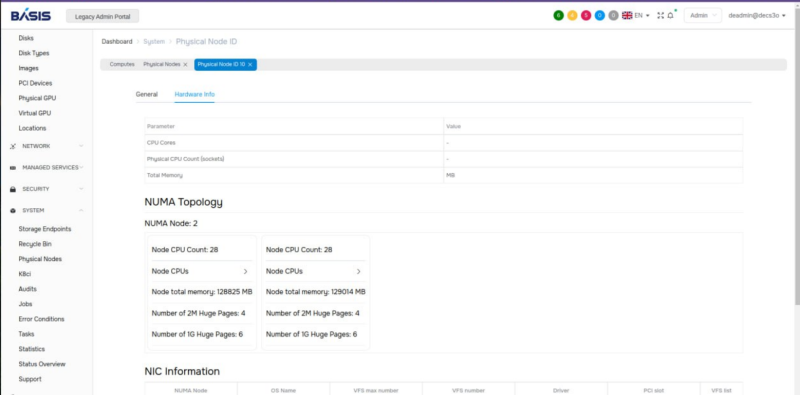800x395 pixels.
Task: Open the notifications bell icon
Action: click(670, 15)
